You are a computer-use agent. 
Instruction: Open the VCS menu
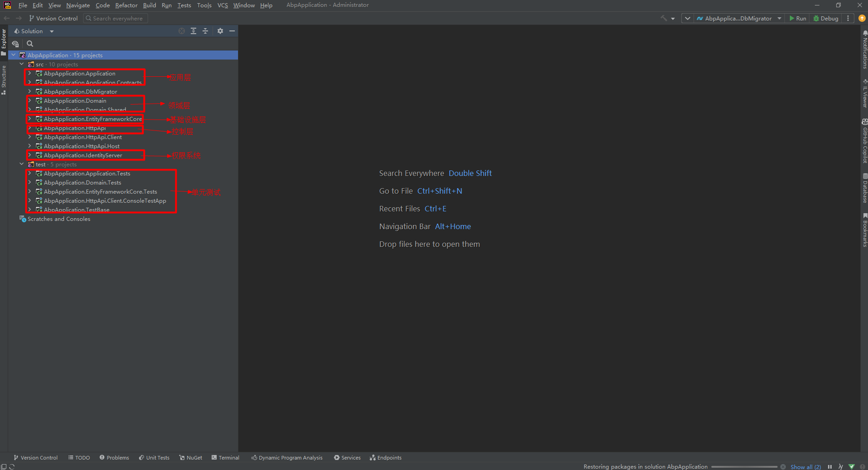(223, 5)
